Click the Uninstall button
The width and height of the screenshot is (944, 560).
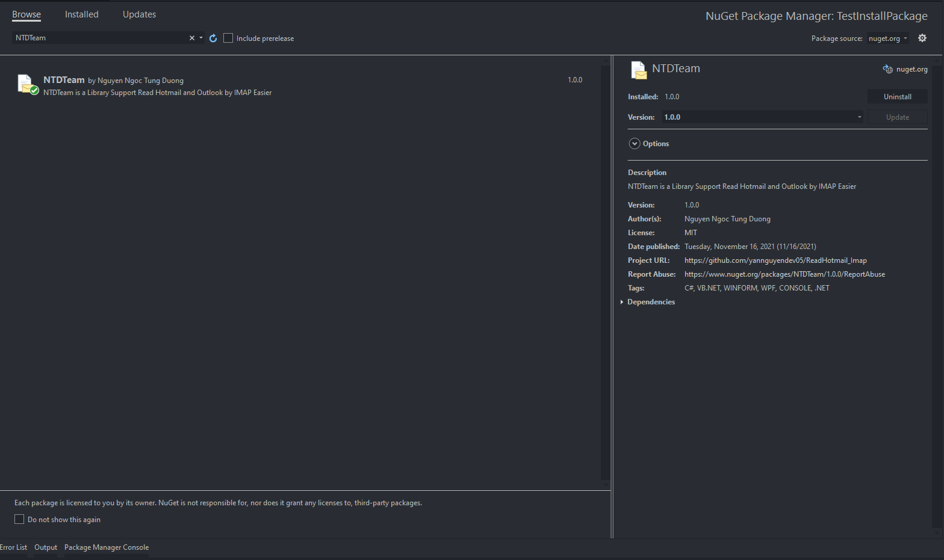(897, 97)
